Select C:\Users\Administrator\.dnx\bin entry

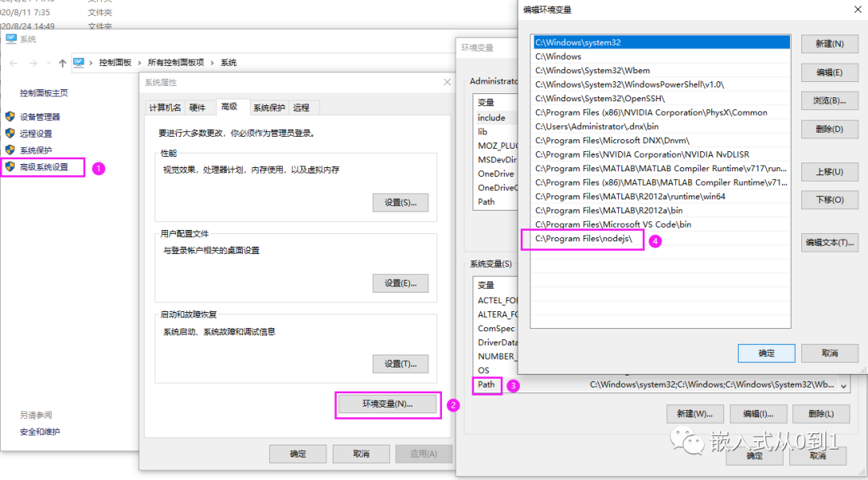click(x=661, y=126)
